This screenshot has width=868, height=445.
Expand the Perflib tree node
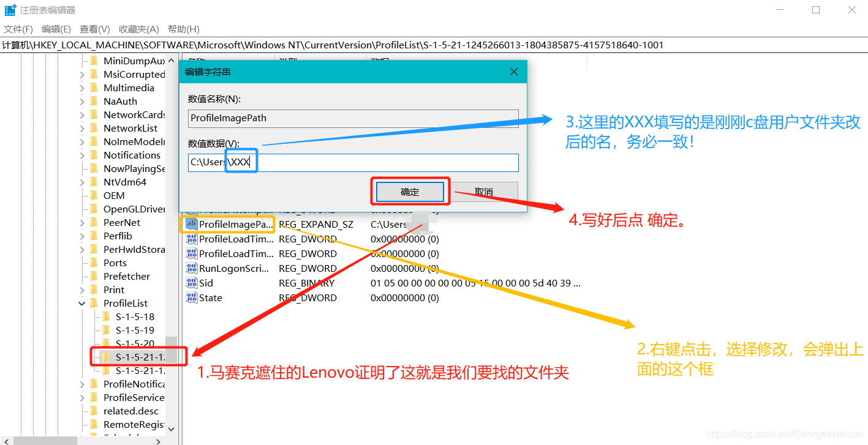point(82,236)
